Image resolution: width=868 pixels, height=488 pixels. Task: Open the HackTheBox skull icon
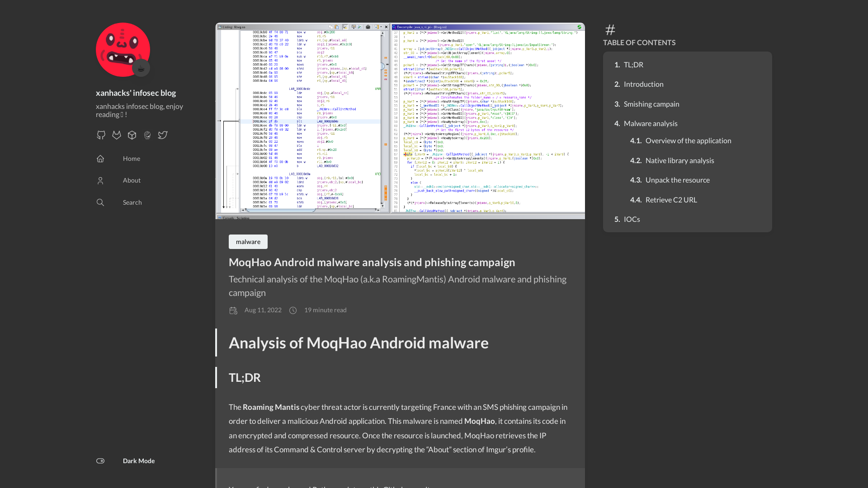[x=147, y=135]
